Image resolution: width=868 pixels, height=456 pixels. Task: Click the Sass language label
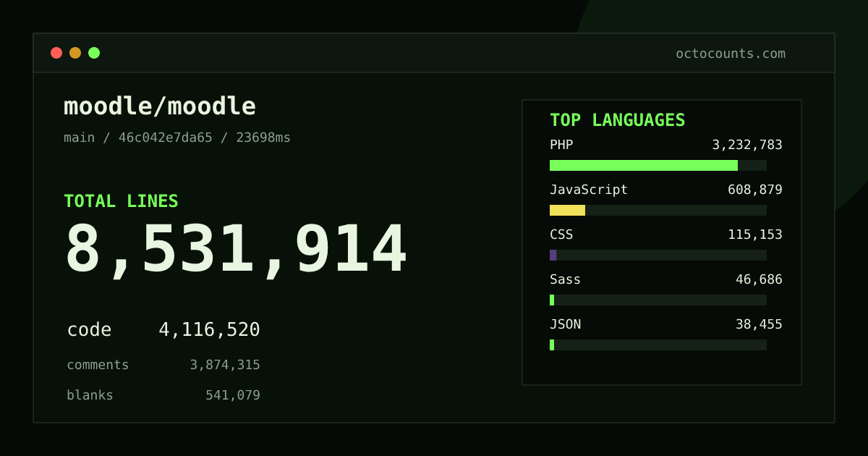tap(565, 279)
